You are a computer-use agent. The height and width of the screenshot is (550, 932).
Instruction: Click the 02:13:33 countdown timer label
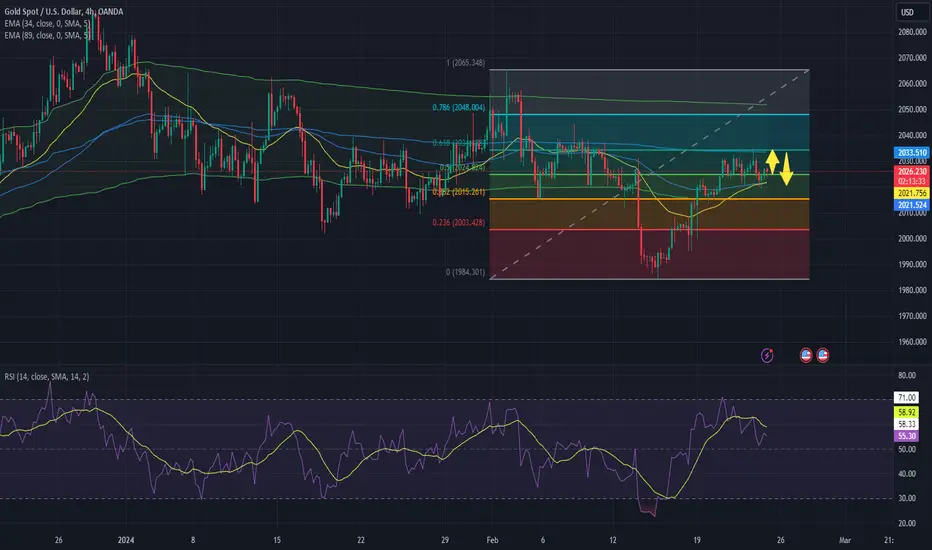point(912,181)
